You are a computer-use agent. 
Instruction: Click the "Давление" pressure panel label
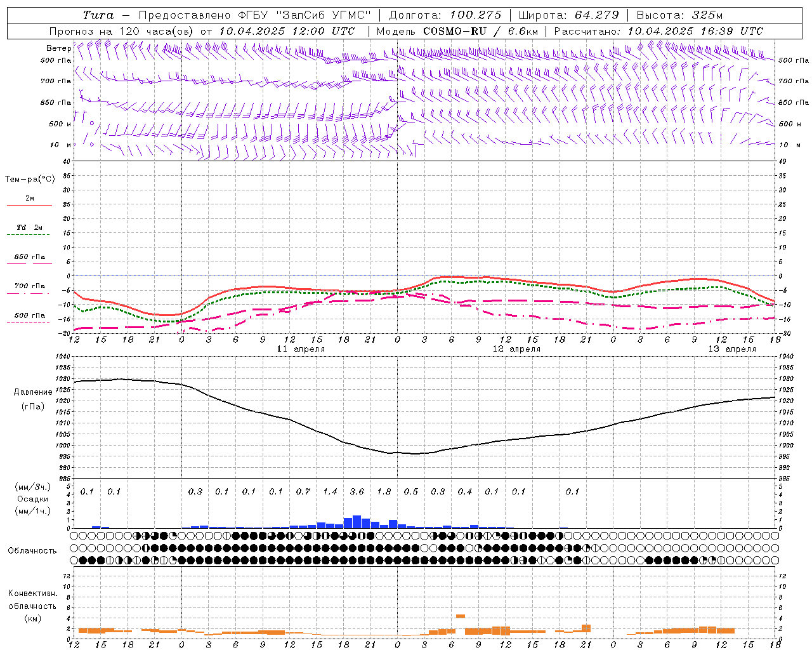[x=33, y=392]
